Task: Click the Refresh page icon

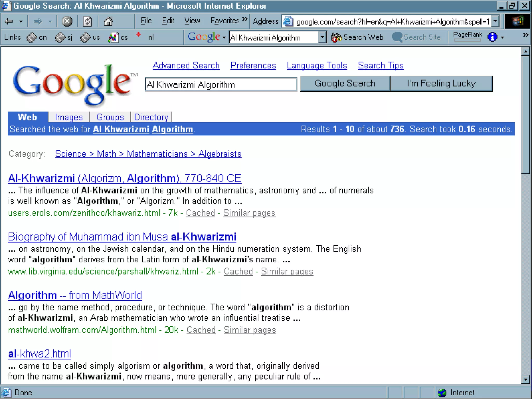Action: (87, 21)
